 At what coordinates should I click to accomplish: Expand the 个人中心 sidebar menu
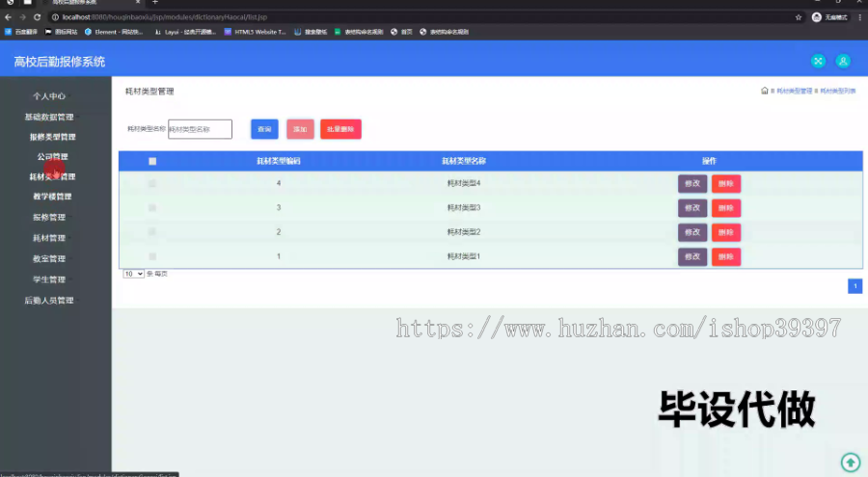click(49, 96)
